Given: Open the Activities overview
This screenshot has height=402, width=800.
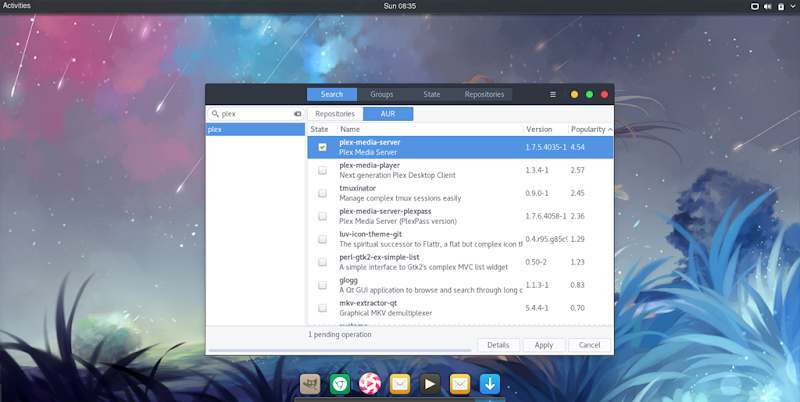Looking at the screenshot, I should pyautogui.click(x=17, y=6).
